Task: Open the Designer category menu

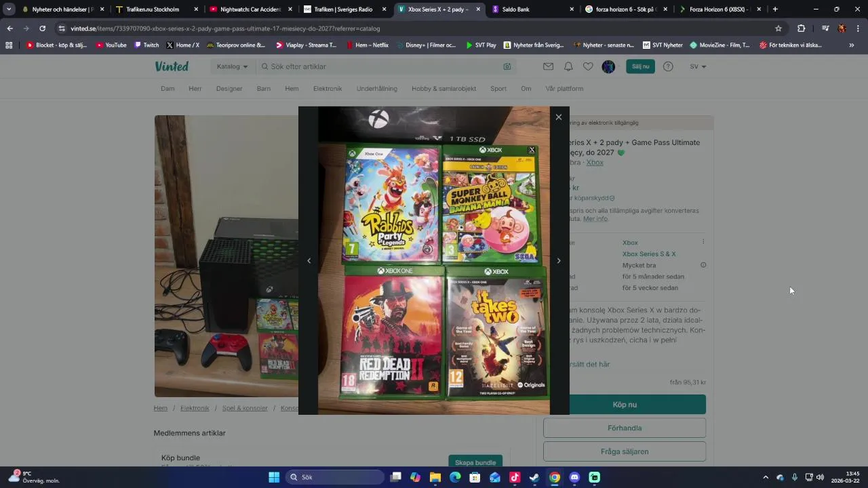Action: (229, 89)
